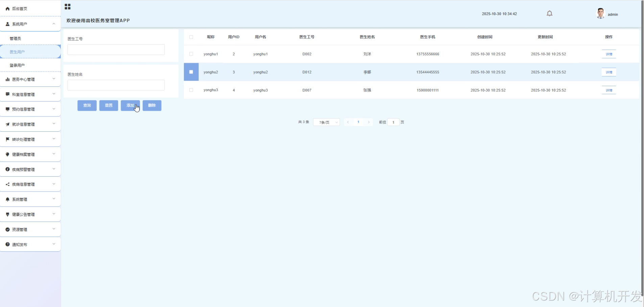Open notifications with the bell icon

pos(550,14)
